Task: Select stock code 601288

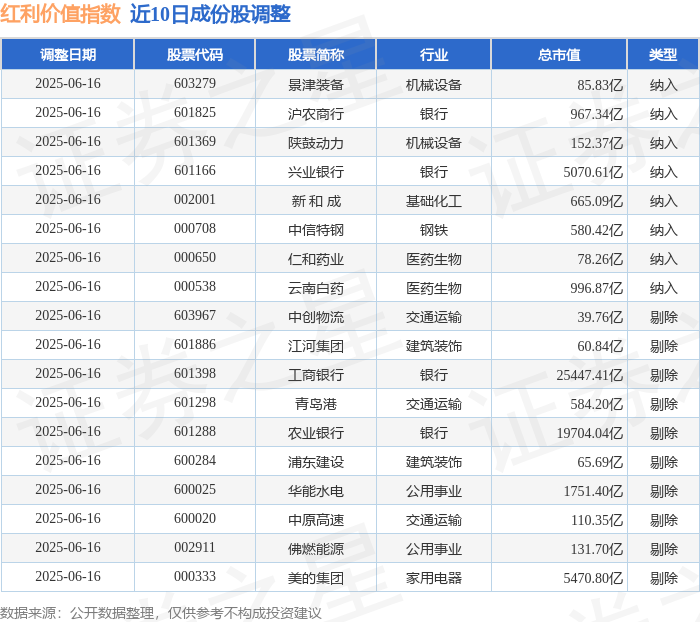Action: [x=195, y=432]
